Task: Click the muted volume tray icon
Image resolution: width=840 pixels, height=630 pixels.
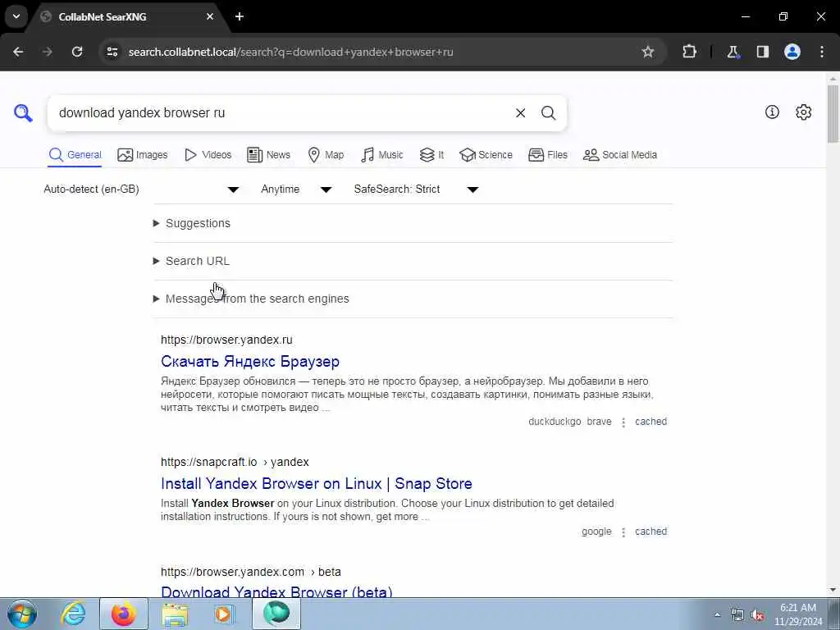Action: point(757,615)
